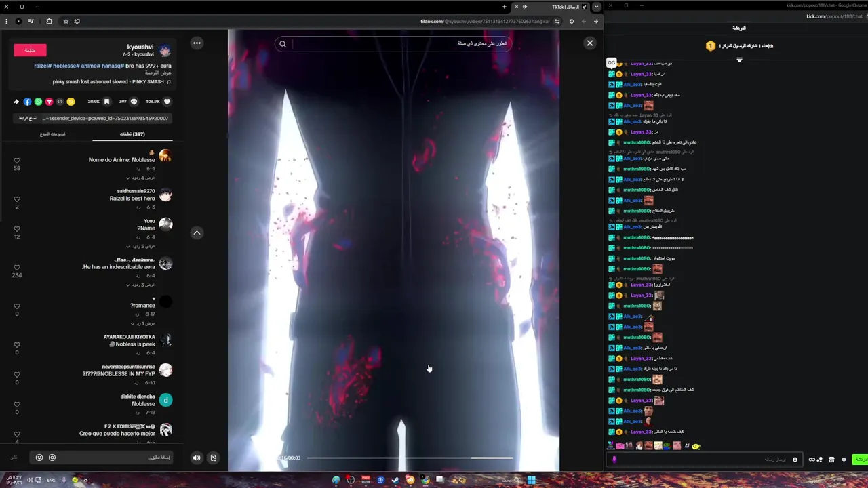Switch to the creator videos tab
868x488 pixels.
pyautogui.click(x=52, y=134)
